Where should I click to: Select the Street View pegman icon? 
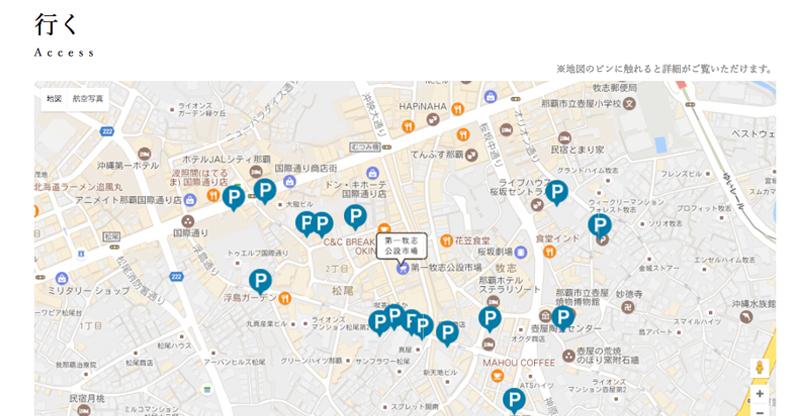click(x=759, y=368)
